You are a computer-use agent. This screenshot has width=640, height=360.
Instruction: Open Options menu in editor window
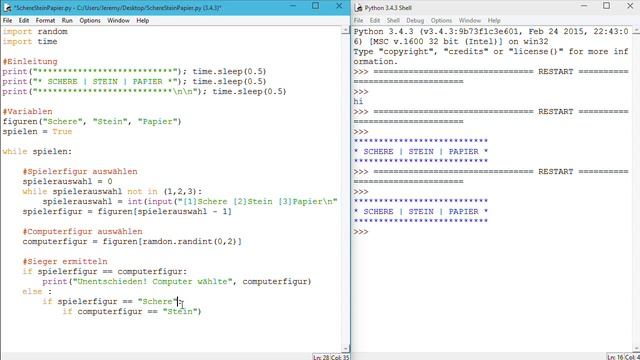pos(90,20)
